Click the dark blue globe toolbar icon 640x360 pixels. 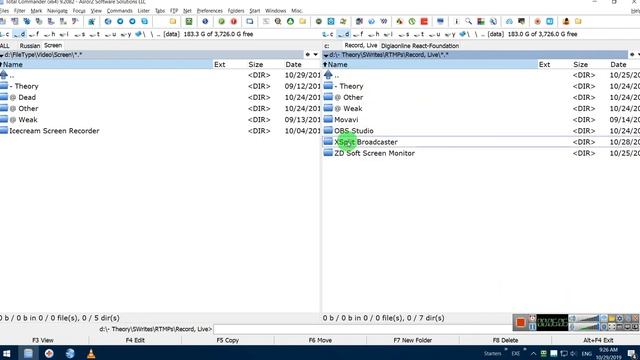(x=205, y=21)
